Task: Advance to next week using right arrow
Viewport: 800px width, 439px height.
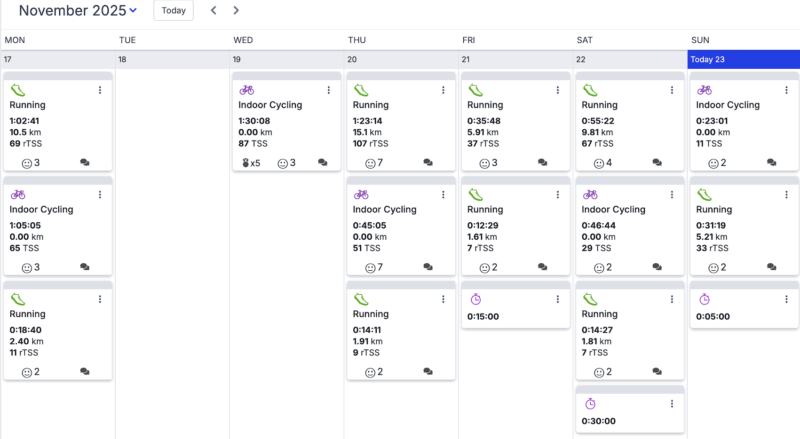Action: (236, 11)
